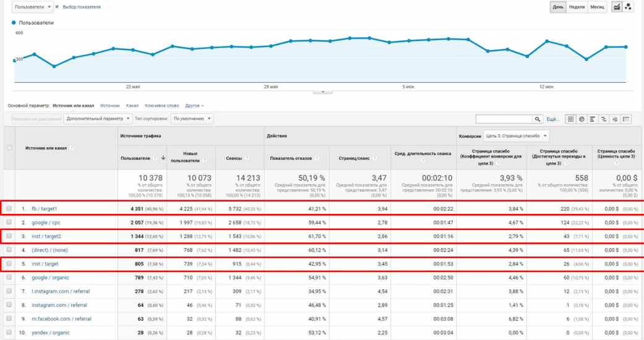Click help icon under Сред. длительность сеанса

click(x=423, y=161)
